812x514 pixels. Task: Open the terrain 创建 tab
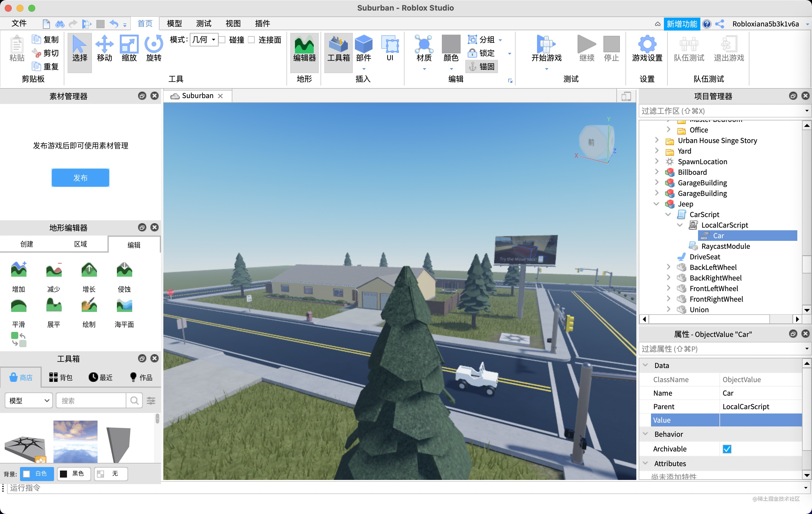[27, 244]
